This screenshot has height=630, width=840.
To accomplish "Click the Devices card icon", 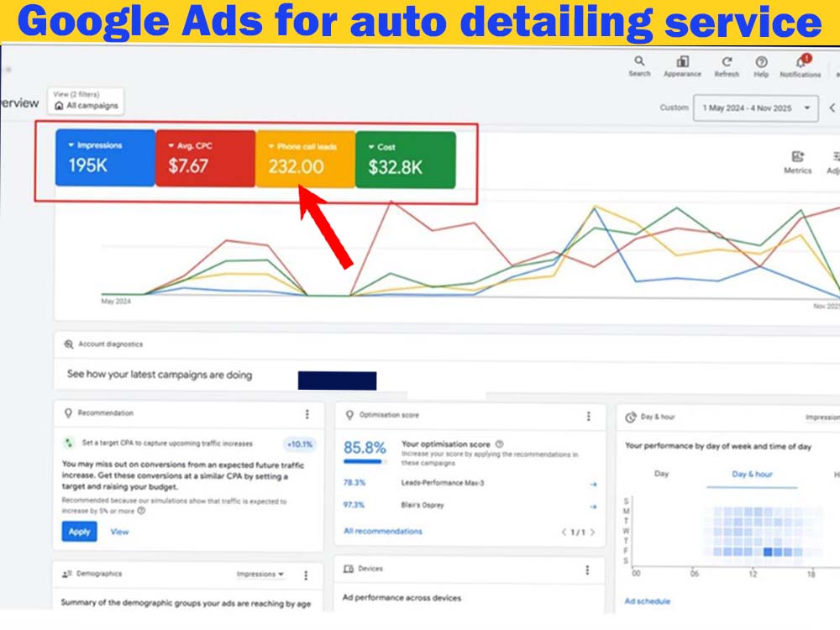I will [x=349, y=569].
